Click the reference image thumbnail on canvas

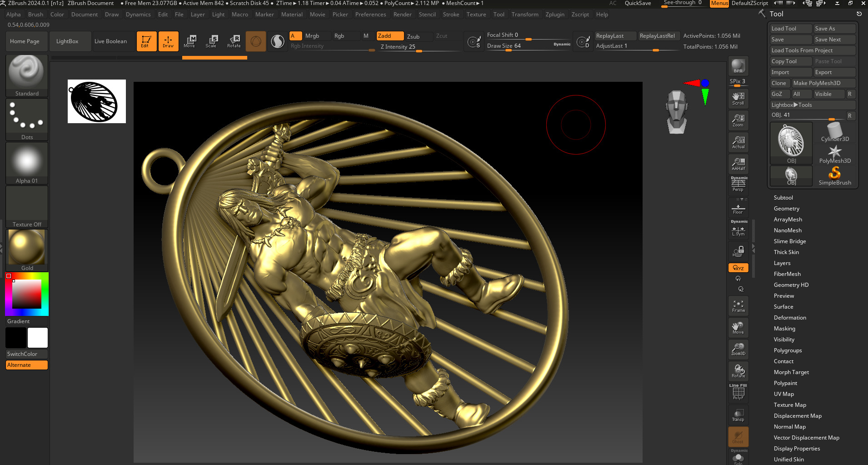pyautogui.click(x=97, y=101)
